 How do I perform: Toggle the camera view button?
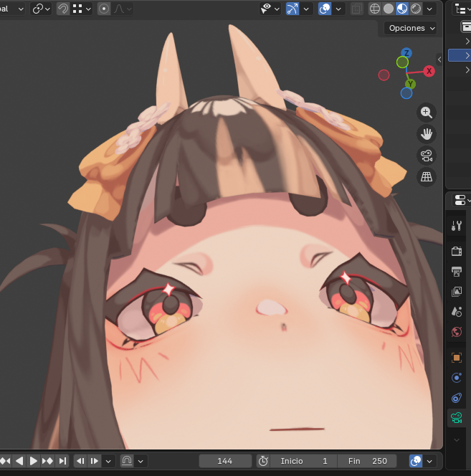point(427,156)
